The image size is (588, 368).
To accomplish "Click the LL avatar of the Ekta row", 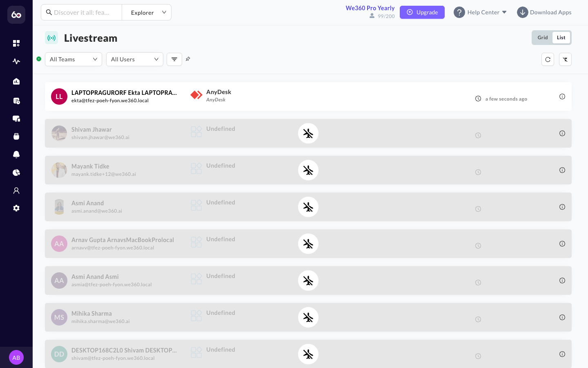I will click(59, 96).
